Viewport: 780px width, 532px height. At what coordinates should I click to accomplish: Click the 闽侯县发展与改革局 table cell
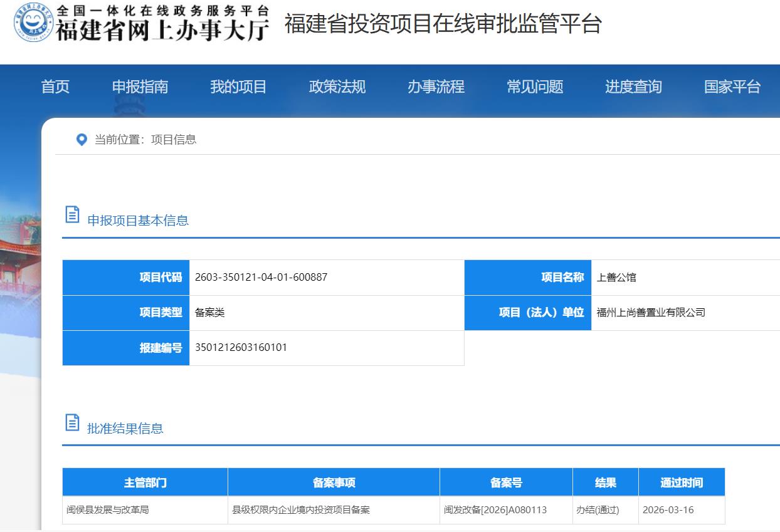click(x=108, y=509)
